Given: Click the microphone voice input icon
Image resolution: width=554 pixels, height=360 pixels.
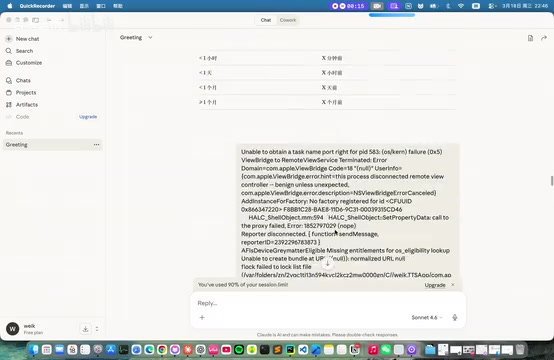Looking at the screenshot, I should point(455,317).
